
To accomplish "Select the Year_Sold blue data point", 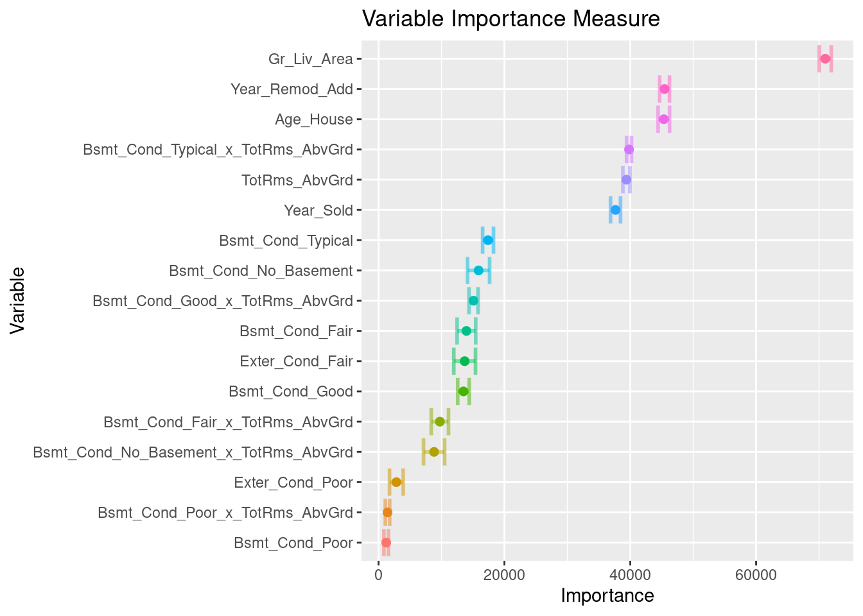I will [x=615, y=210].
